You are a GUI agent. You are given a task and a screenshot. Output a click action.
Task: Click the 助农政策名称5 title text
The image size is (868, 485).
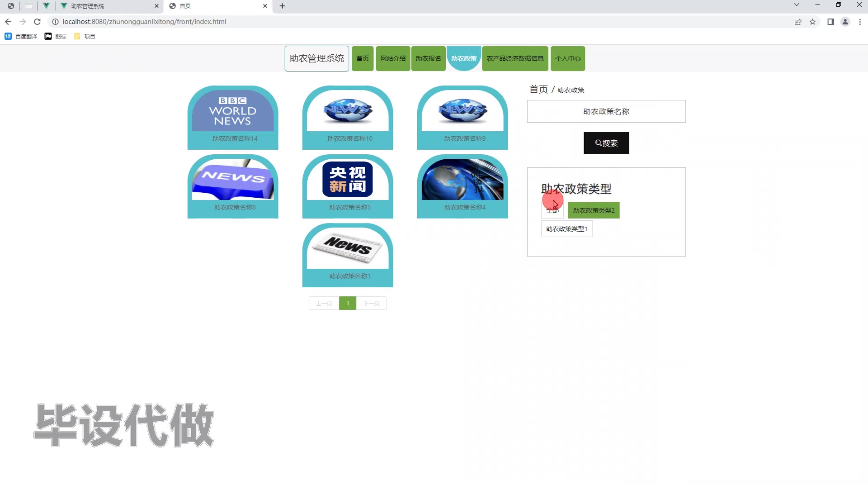[x=350, y=207]
